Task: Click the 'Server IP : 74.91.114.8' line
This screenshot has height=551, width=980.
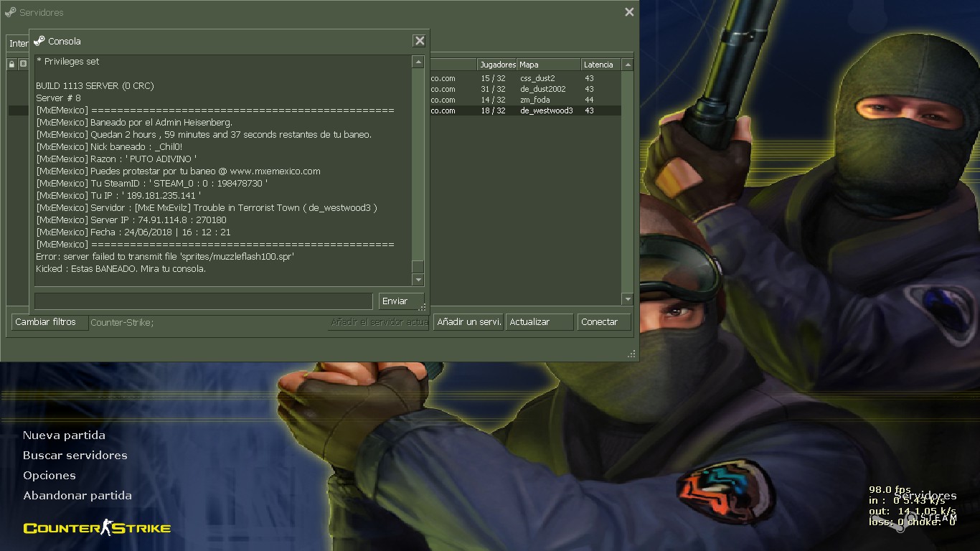Action: (x=131, y=220)
